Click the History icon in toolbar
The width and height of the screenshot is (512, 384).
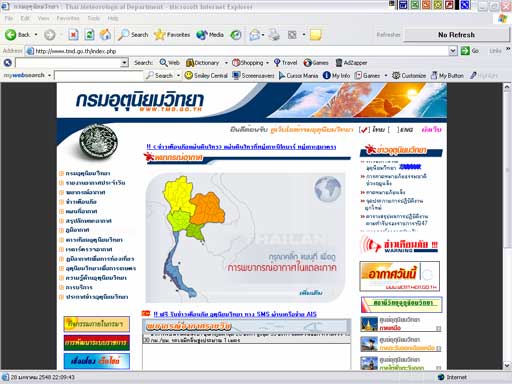tap(236, 35)
